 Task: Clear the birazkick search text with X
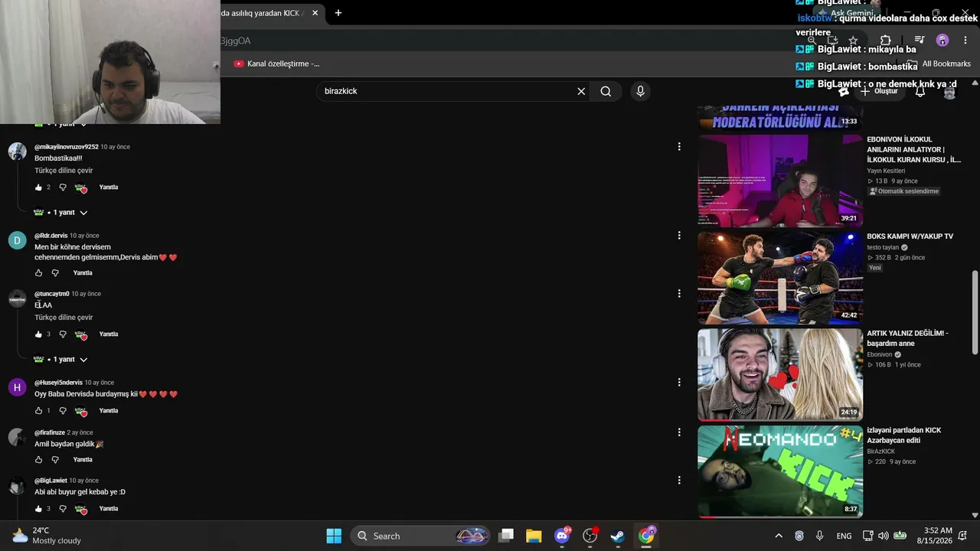[581, 91]
